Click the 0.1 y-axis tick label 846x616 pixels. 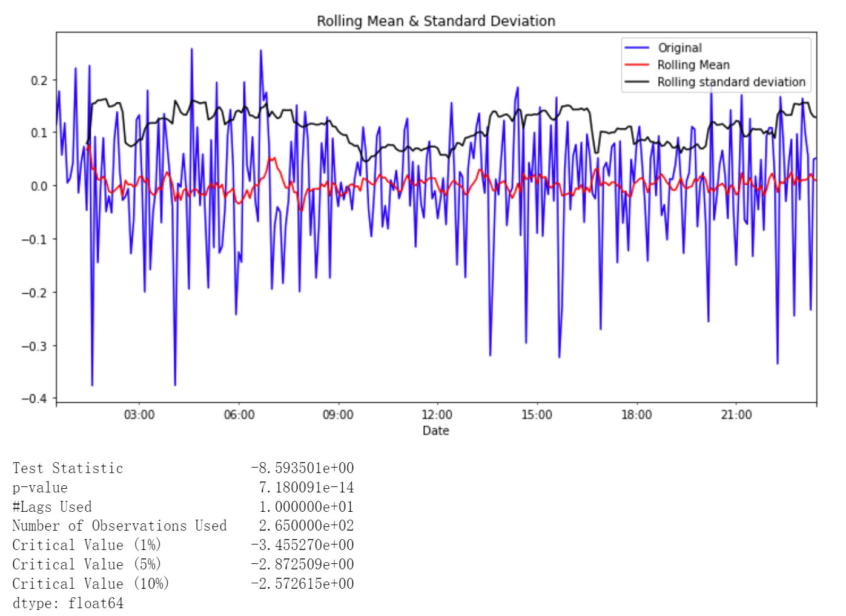point(39,133)
